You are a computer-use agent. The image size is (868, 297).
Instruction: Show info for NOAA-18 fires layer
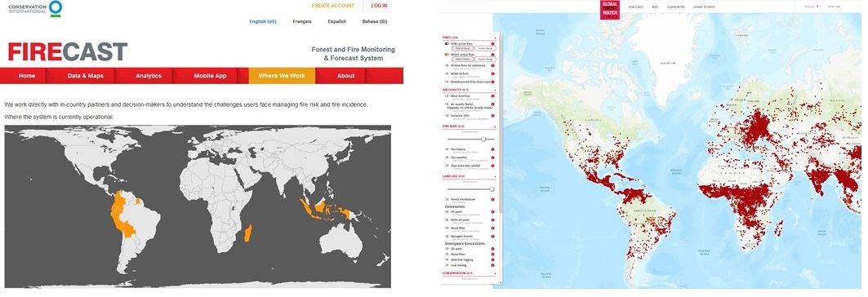tap(492, 73)
